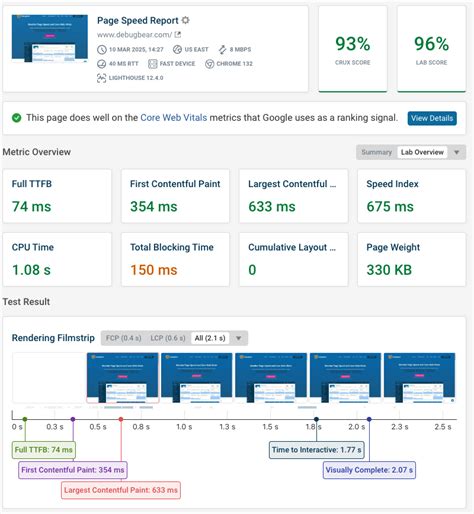
Task: Switch Metric Overview to the Summary view
Action: coord(377,152)
